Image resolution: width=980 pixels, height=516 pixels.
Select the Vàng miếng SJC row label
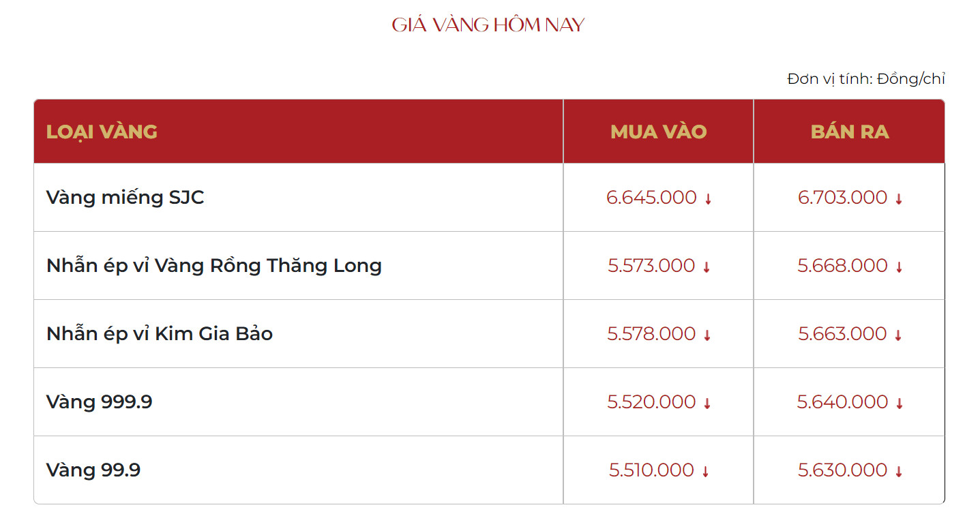click(125, 198)
